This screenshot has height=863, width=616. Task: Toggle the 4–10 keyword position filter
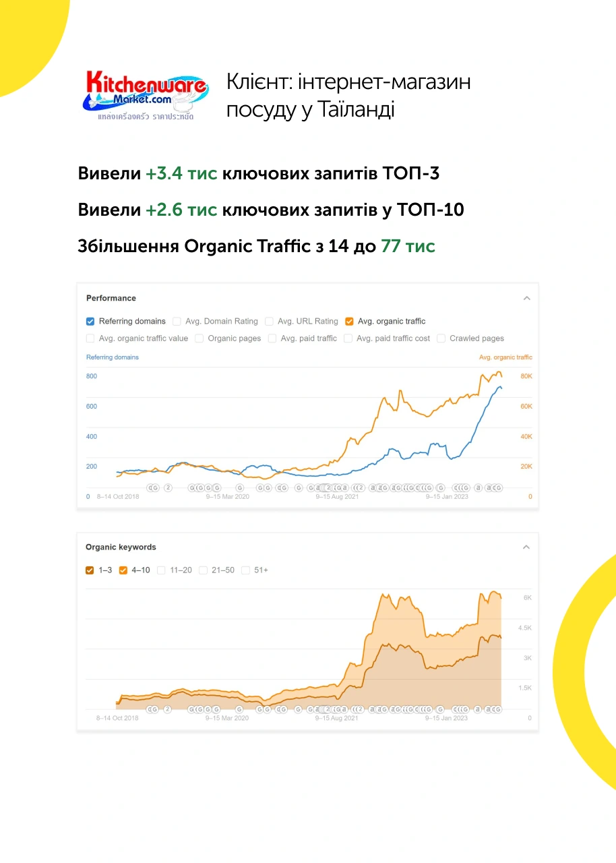(123, 570)
